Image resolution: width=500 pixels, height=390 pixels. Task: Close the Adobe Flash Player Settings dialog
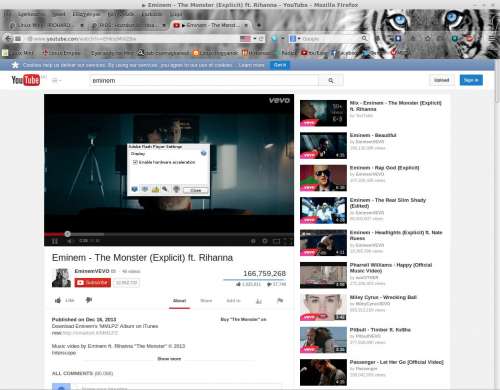[x=196, y=190]
